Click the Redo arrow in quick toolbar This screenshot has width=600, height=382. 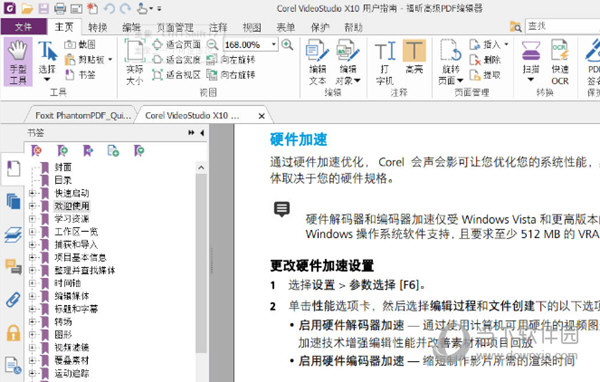point(125,8)
